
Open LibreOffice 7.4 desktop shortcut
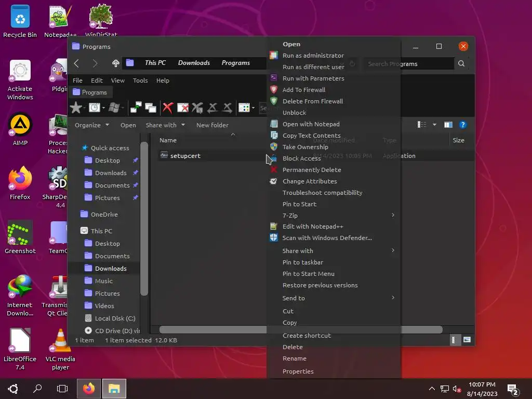(20, 350)
